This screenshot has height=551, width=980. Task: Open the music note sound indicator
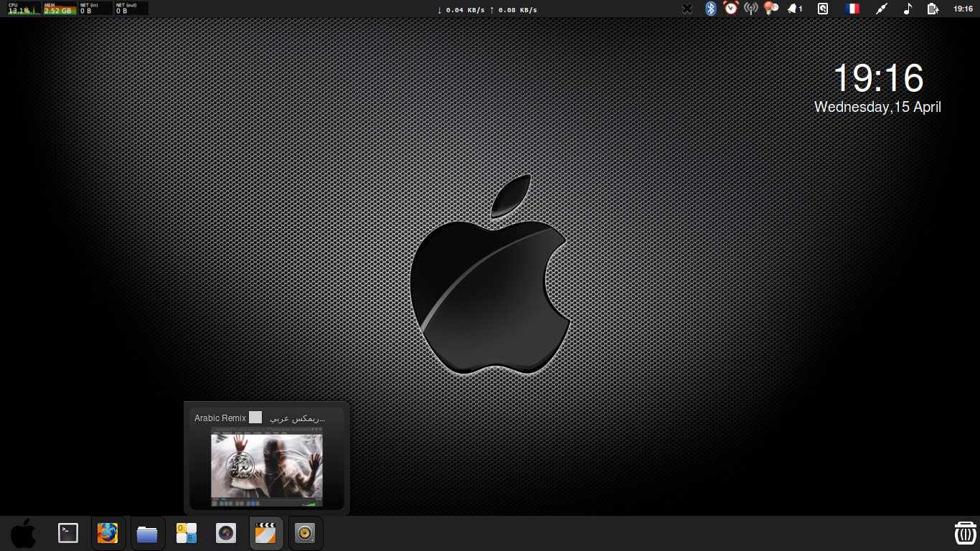pyautogui.click(x=908, y=9)
